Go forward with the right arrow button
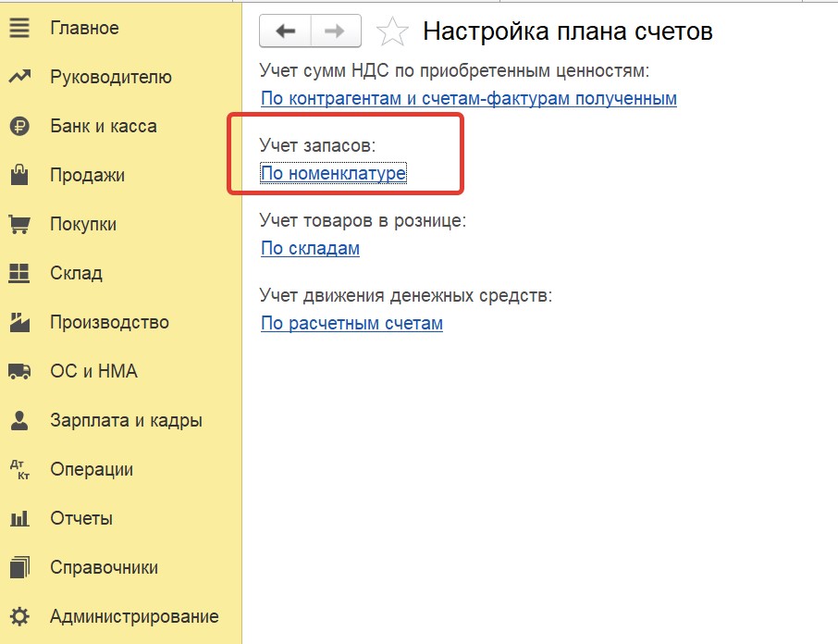The height and width of the screenshot is (644, 838). click(x=336, y=31)
